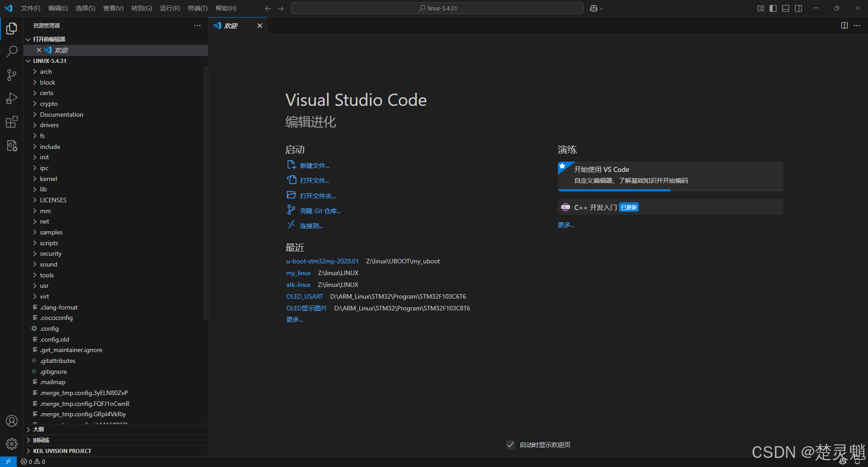Open recent u-boot-stm32mp-2020.01 folder
This screenshot has width=868, height=467.
(322, 261)
